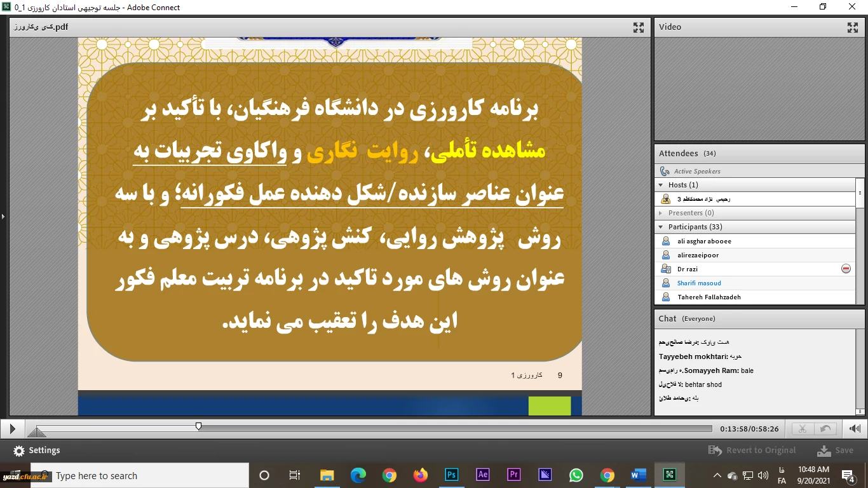868x488 pixels.
Task: Click the red status icon beside Dr razi
Action: point(846,269)
